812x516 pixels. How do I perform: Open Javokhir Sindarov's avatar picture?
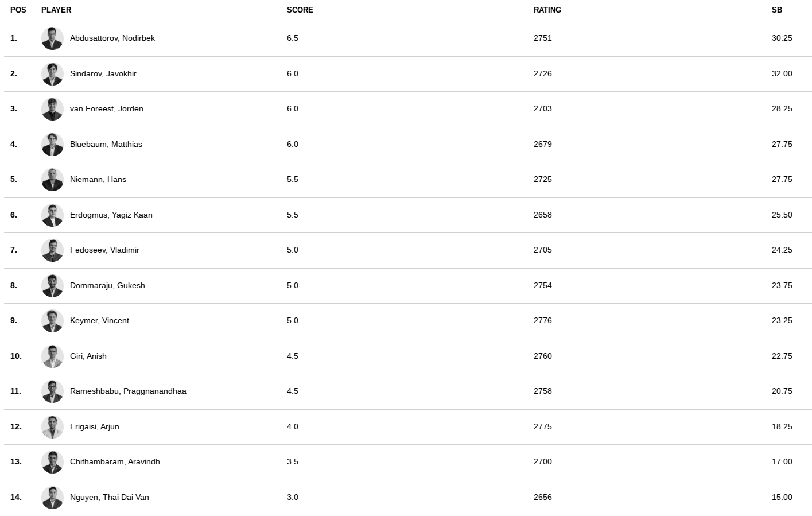tap(52, 74)
